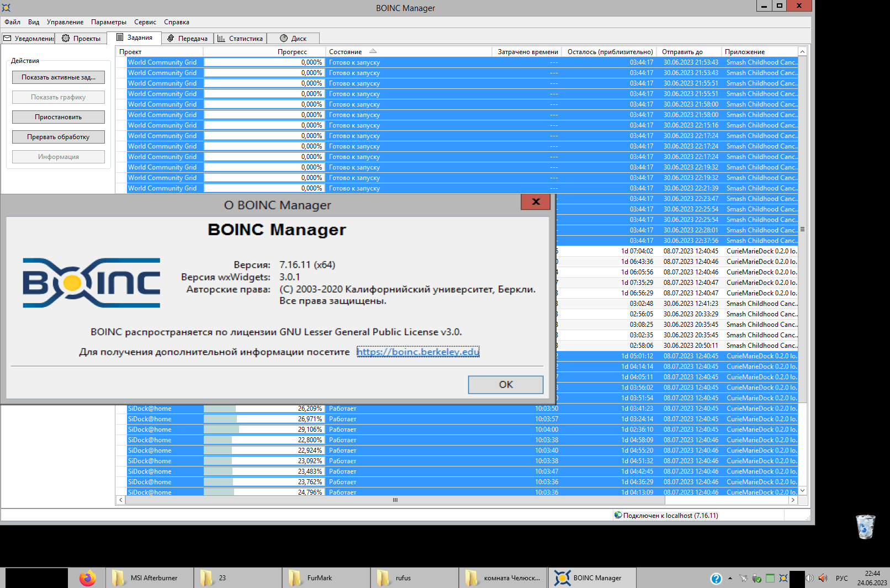Click the BOINC icon in the title bar
890x588 pixels.
point(6,8)
